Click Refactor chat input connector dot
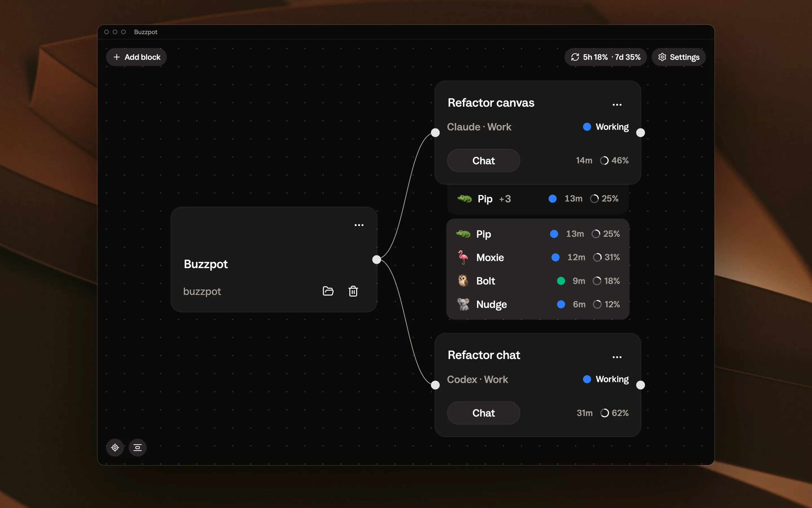The width and height of the screenshot is (812, 508). tap(435, 385)
